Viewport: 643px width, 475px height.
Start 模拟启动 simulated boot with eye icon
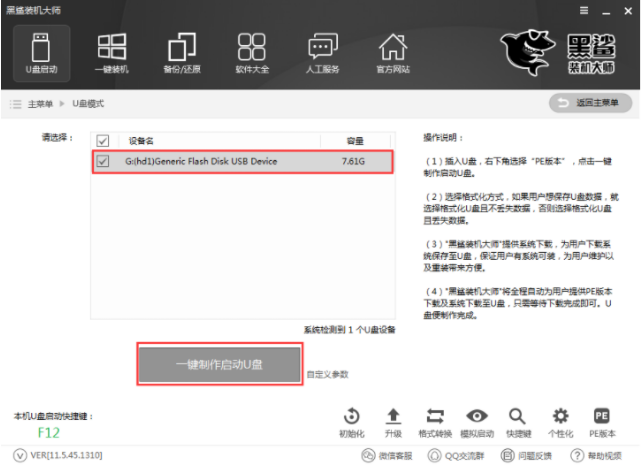click(477, 422)
